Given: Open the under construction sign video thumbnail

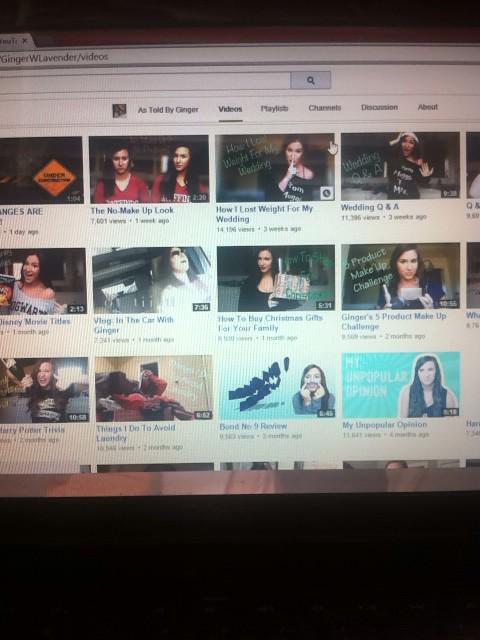Looking at the screenshot, I should pyautogui.click(x=41, y=170).
